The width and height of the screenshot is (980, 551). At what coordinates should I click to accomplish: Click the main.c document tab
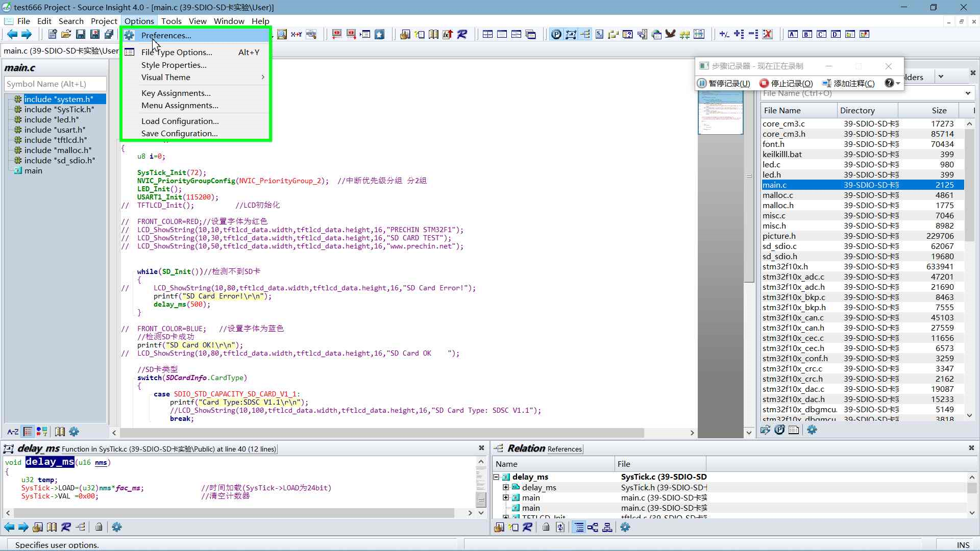point(60,51)
